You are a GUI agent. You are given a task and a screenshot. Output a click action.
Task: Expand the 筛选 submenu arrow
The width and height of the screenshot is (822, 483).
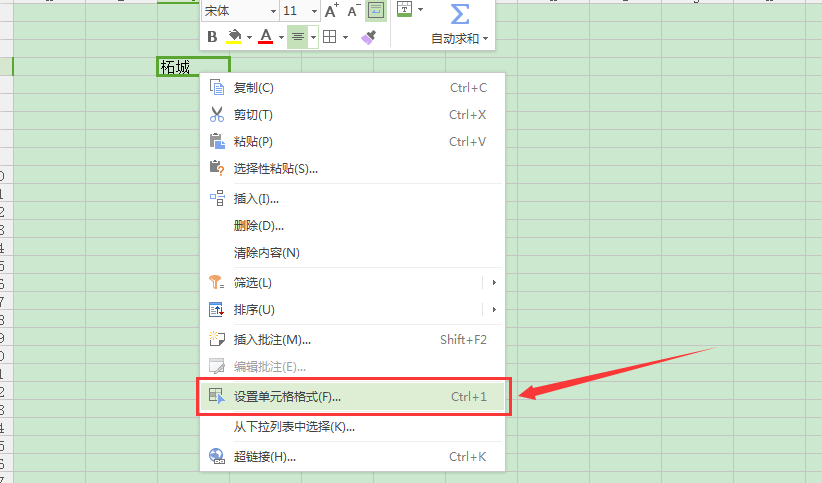(494, 283)
